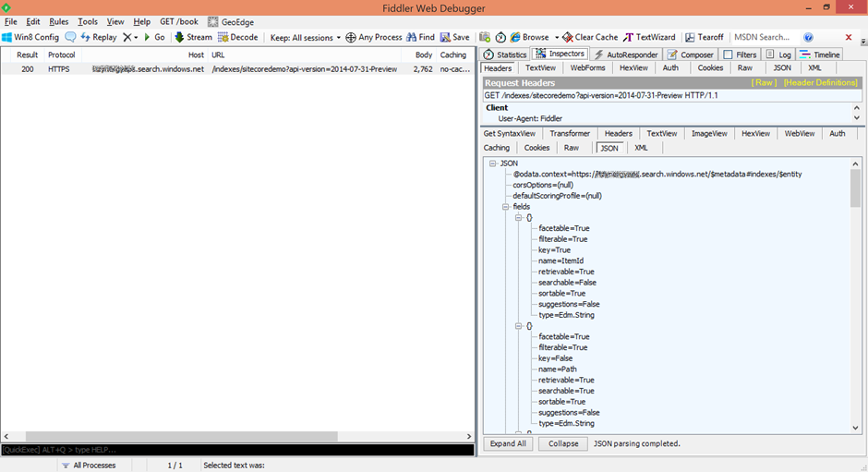Open the Rules menu

tap(59, 21)
